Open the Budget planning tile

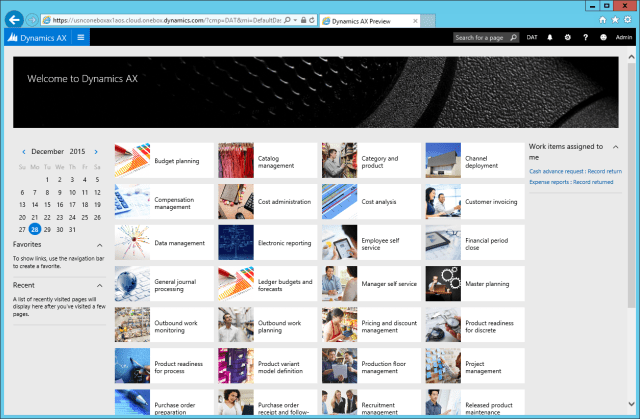coord(164,160)
